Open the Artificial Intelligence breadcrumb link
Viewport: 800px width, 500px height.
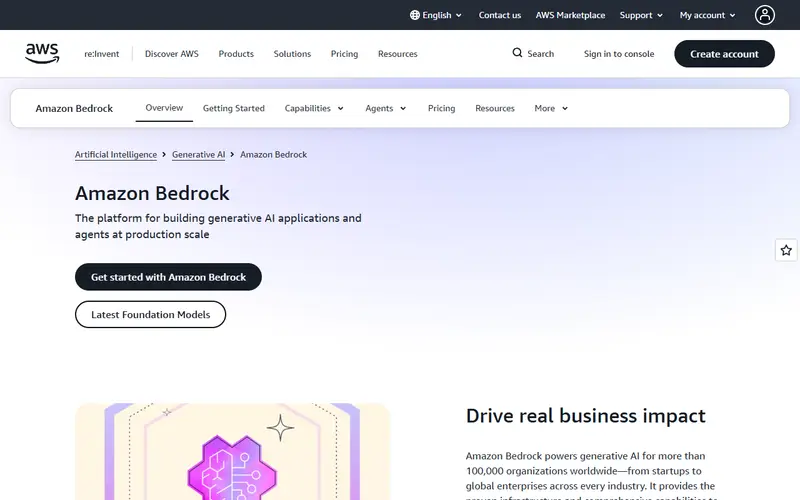116,155
